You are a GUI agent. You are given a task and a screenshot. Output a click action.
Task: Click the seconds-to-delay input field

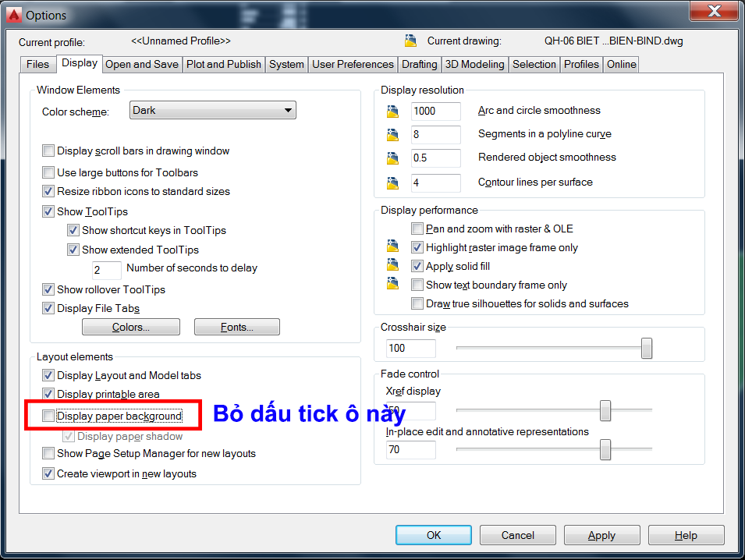pos(106,270)
